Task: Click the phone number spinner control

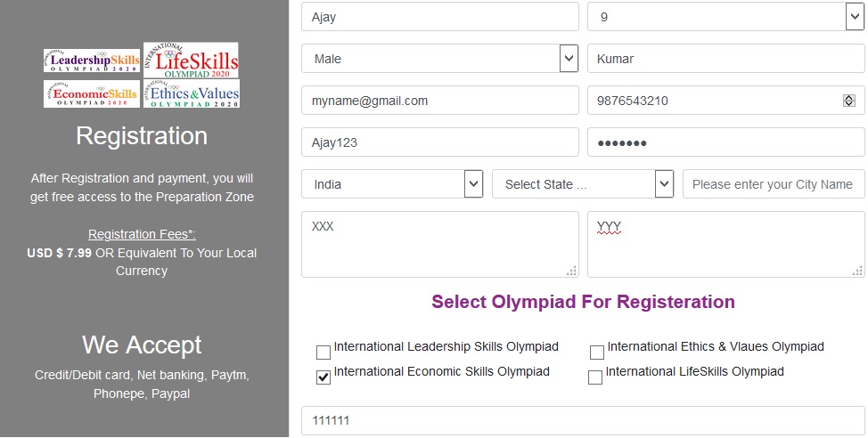Action: (848, 101)
